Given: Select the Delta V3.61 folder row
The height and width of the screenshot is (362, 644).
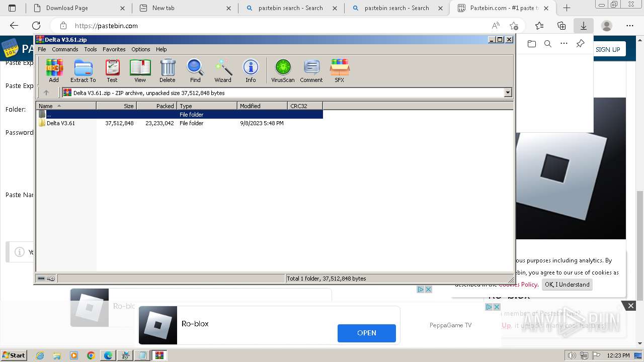Looking at the screenshot, I should pyautogui.click(x=180, y=123).
